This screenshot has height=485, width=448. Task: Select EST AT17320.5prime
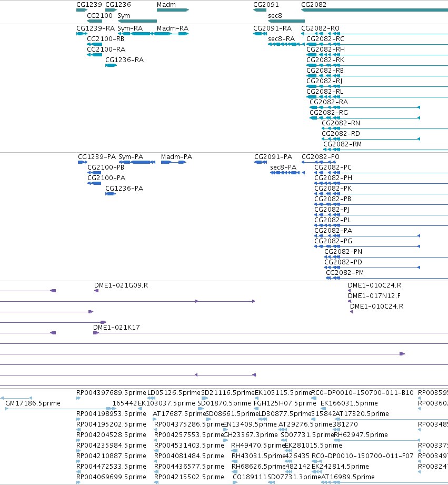pos(362,414)
